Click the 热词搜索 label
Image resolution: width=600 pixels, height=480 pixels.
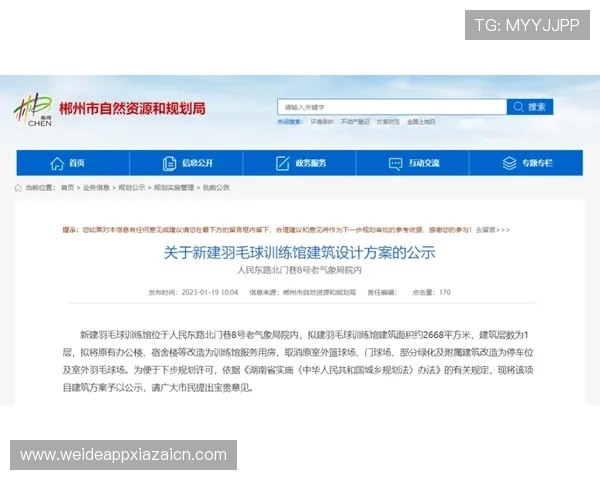[x=290, y=122]
